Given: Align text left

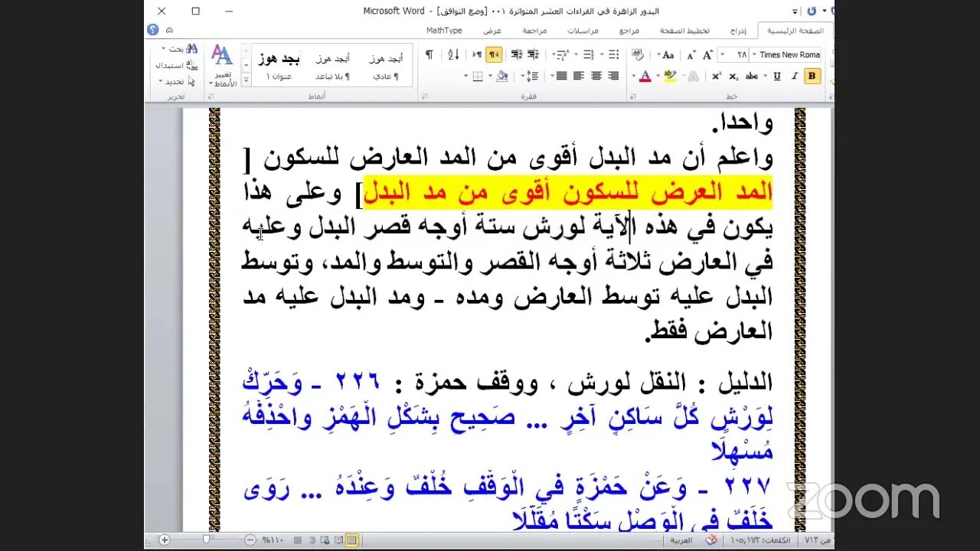Looking at the screenshot, I should tap(578, 76).
